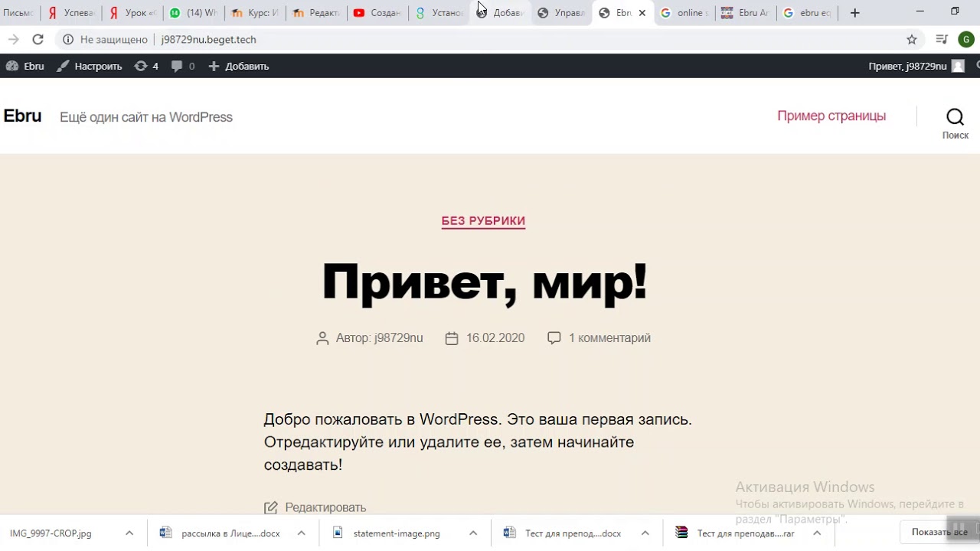Switch to the (14) Wh WhatsApp tab

click(193, 13)
